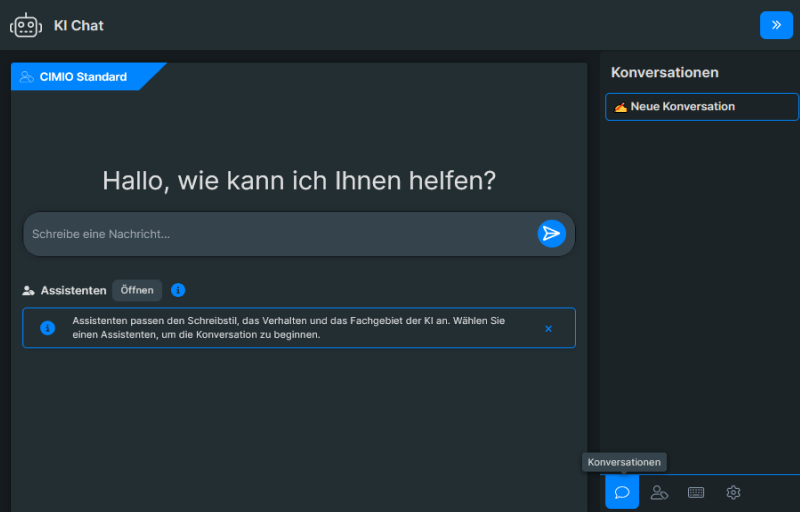Switch to the Konversationen sidebar tab
This screenshot has height=512, width=800.
[x=622, y=492]
